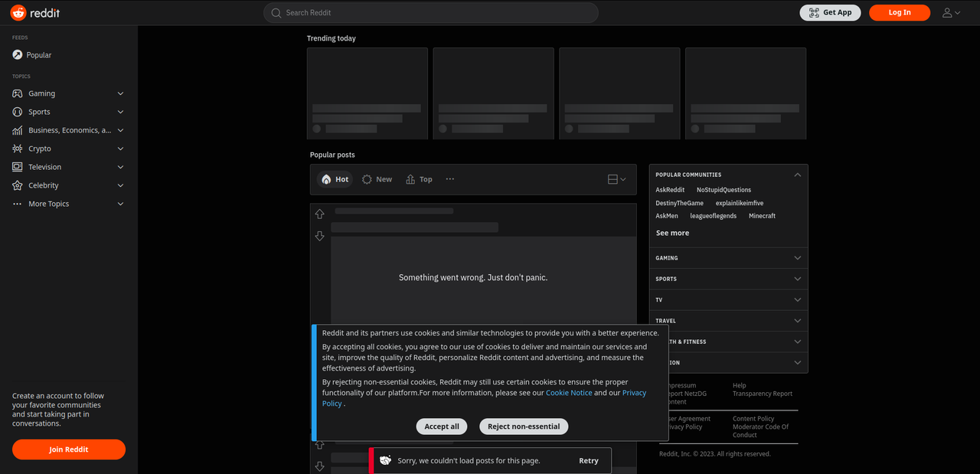Click the Search Reddit input field
The image size is (980, 474).
point(431,12)
